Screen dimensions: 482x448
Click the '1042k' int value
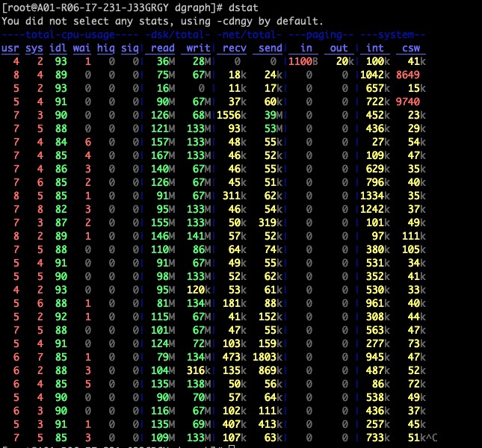tap(375, 75)
